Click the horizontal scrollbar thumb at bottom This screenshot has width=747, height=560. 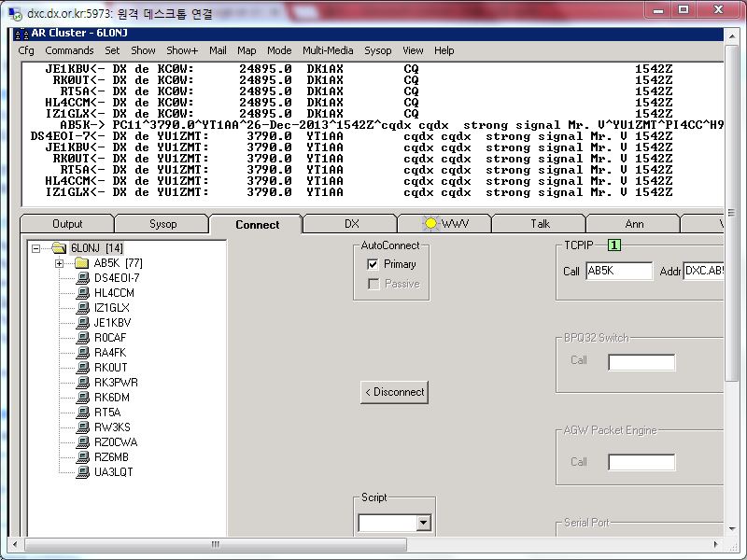tap(216, 544)
